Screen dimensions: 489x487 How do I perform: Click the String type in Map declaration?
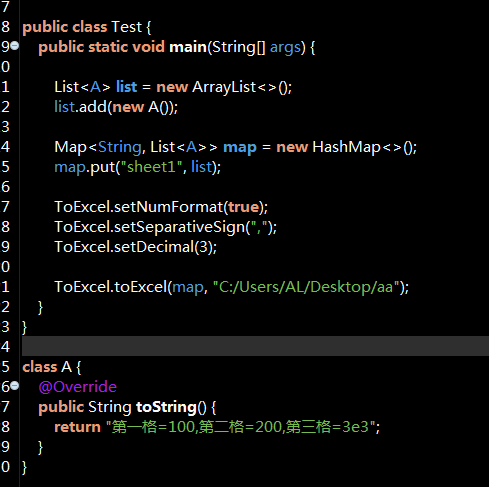(x=120, y=147)
